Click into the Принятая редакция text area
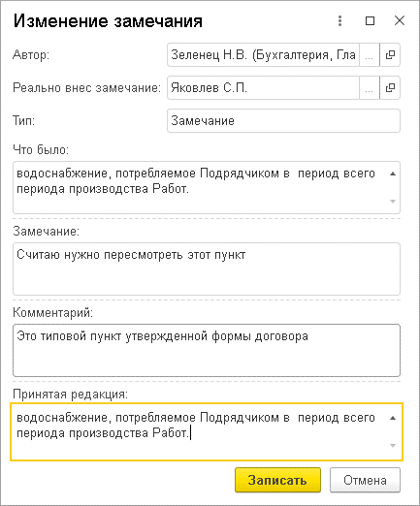The width and height of the screenshot is (420, 506). [201, 432]
